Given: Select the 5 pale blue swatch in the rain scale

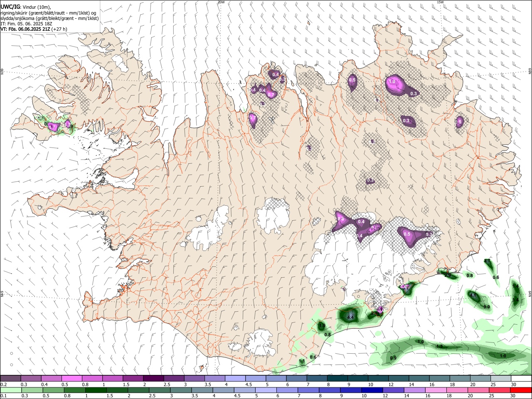Looking at the screenshot, I should coord(265,390).
